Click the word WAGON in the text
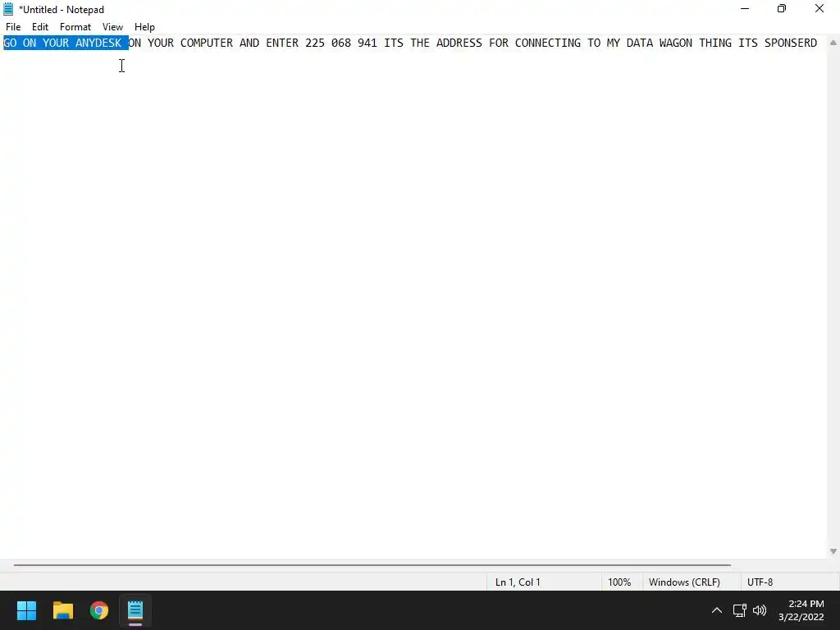This screenshot has height=630, width=840. click(x=676, y=43)
